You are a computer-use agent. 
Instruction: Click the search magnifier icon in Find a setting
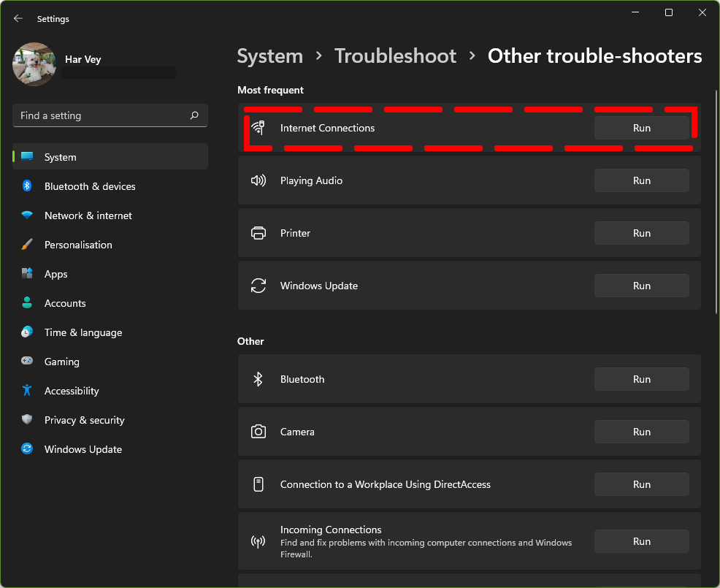[194, 115]
